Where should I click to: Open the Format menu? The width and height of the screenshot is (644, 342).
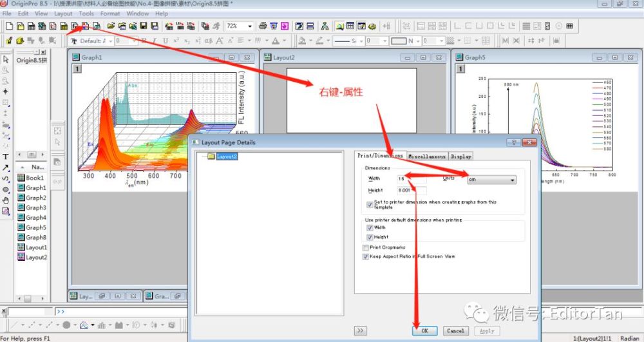(x=110, y=14)
